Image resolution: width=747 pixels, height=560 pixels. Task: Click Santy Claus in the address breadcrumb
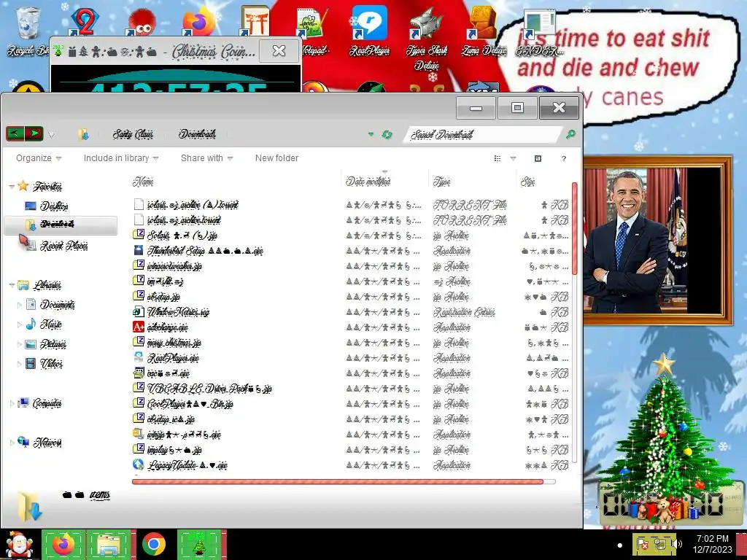[133, 134]
